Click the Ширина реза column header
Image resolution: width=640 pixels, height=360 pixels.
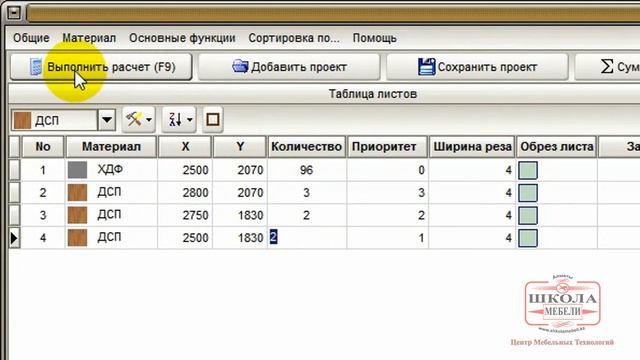pos(472,147)
